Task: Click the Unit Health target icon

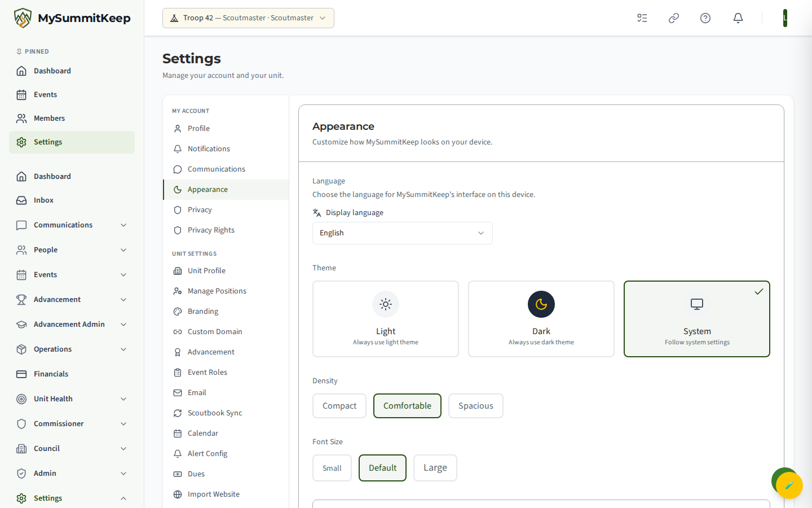Action: point(21,399)
